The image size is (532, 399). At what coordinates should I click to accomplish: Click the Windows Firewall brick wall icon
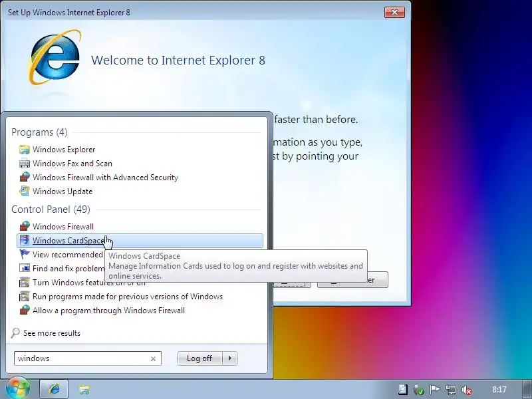click(x=25, y=226)
